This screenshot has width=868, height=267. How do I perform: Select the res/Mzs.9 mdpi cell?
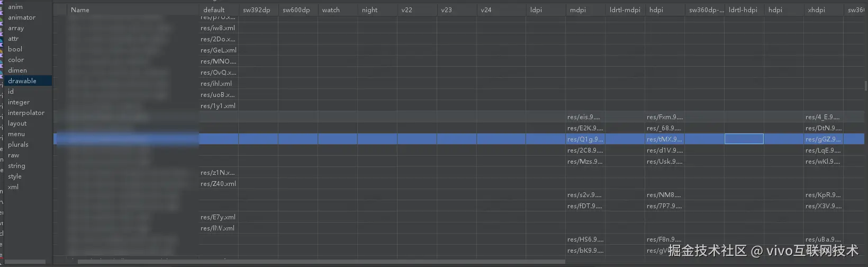click(x=585, y=162)
